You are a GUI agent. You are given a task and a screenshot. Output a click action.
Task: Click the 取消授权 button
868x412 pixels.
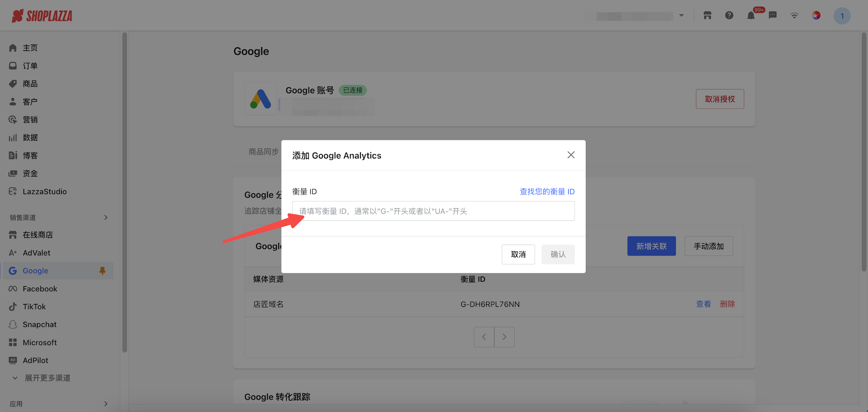(720, 99)
